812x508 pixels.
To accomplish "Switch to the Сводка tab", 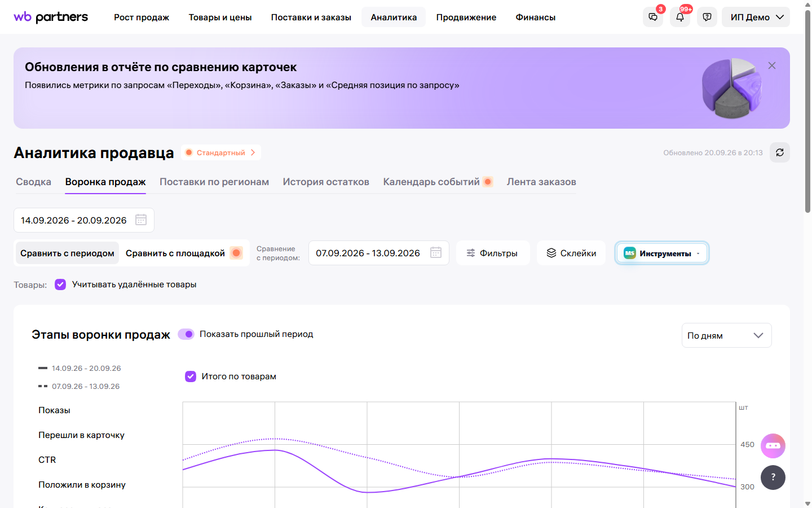I will pyautogui.click(x=33, y=182).
